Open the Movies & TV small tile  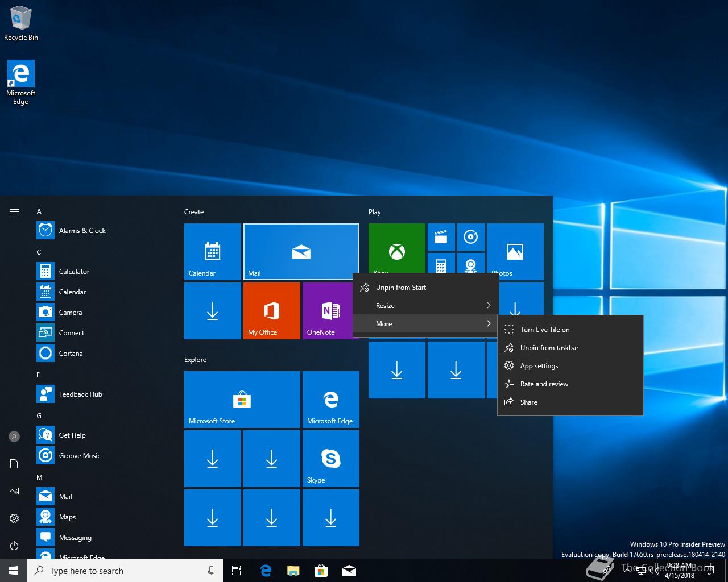441,237
